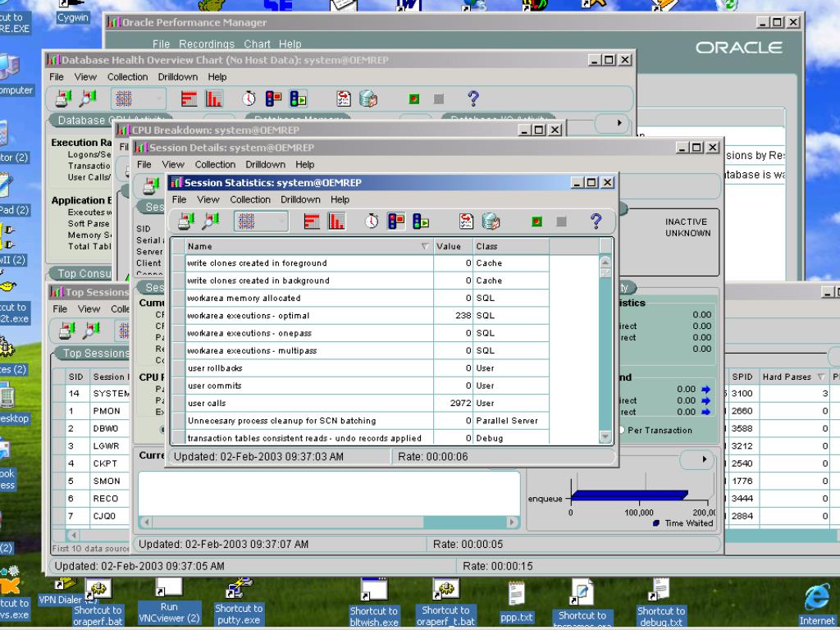Open Drilldown menu in Session Details window

265,164
